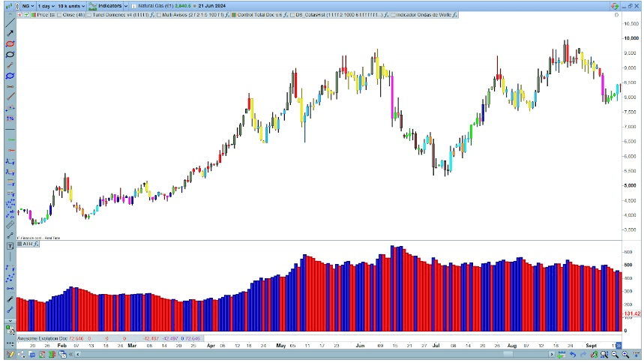Select the black ellipse drawing tool
The image size is (644, 363).
10,55
